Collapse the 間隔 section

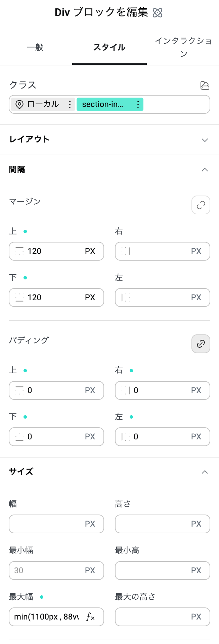205,170
